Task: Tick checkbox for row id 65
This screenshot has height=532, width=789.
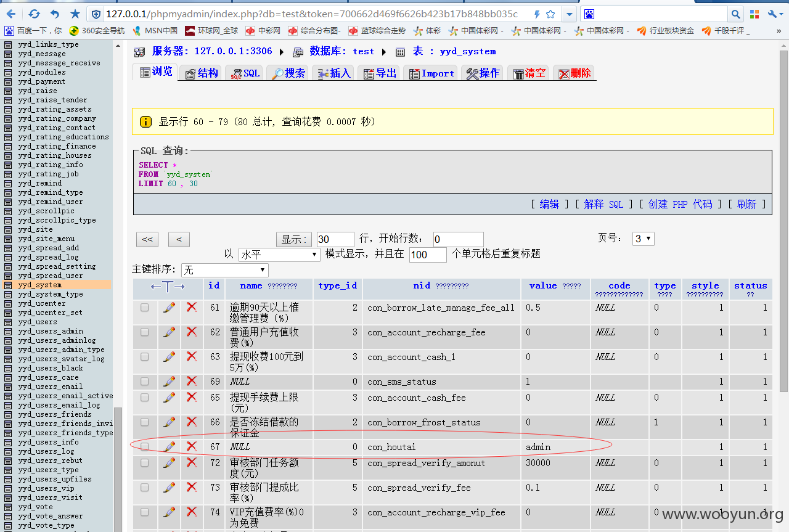Action: point(144,397)
